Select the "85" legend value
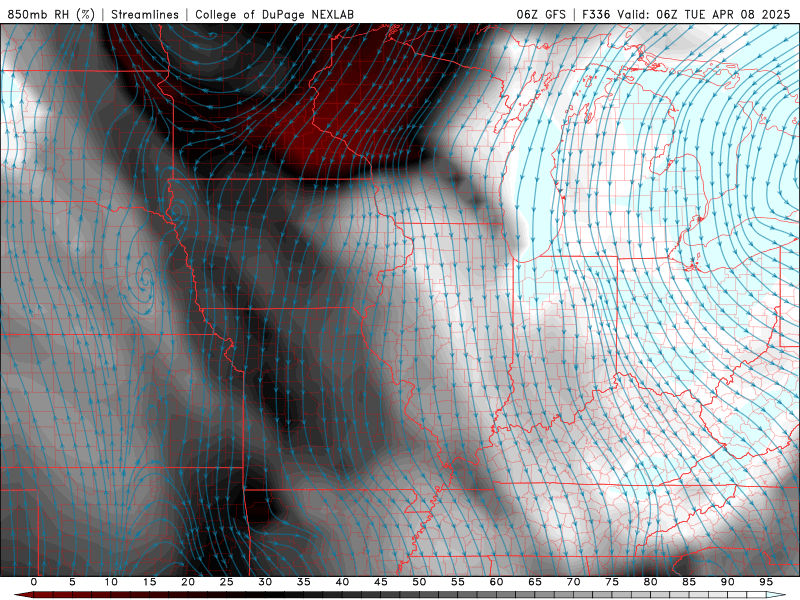Viewport: 800px width, 600px height. coord(689,582)
